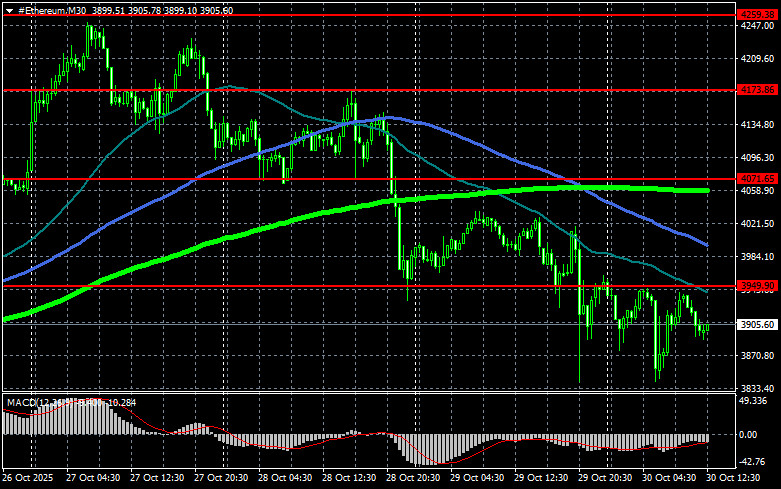Open the chart menu triangle beside #Ethereum
Image resolution: width=781 pixels, height=489 pixels.
(x=9, y=10)
